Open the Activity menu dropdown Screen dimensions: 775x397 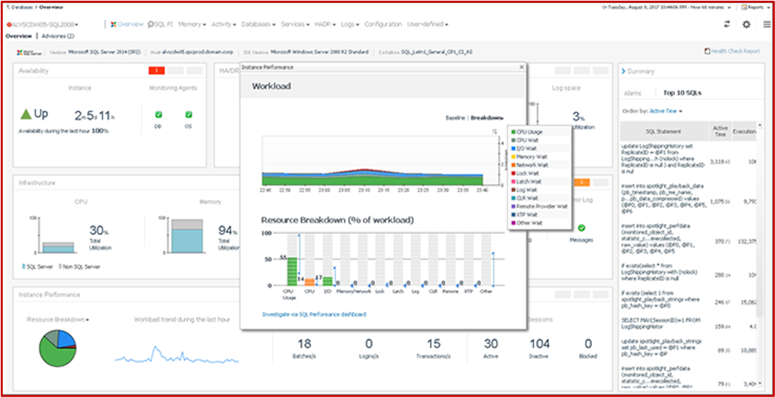(223, 24)
